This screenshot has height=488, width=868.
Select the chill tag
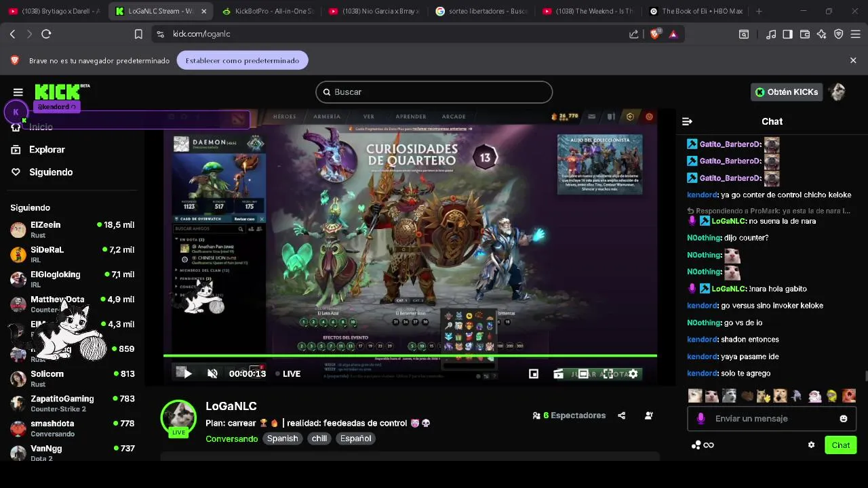(x=319, y=439)
